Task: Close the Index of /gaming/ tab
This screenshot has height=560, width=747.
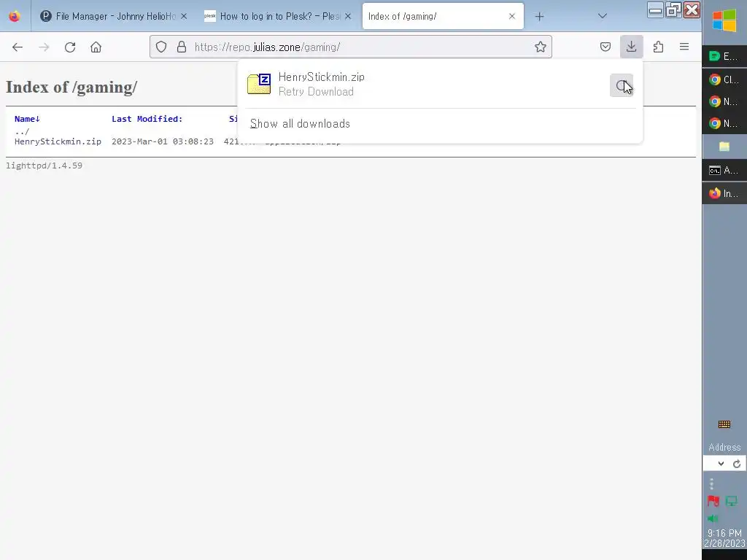Action: click(512, 16)
